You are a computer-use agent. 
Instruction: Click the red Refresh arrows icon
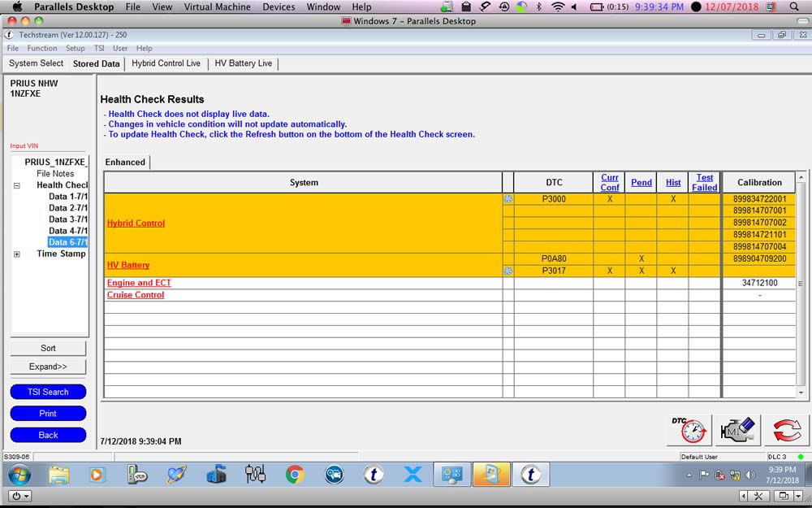point(787,430)
